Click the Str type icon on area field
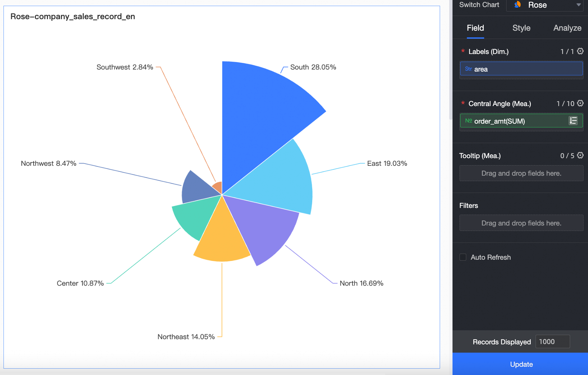The image size is (588, 375). click(x=468, y=69)
